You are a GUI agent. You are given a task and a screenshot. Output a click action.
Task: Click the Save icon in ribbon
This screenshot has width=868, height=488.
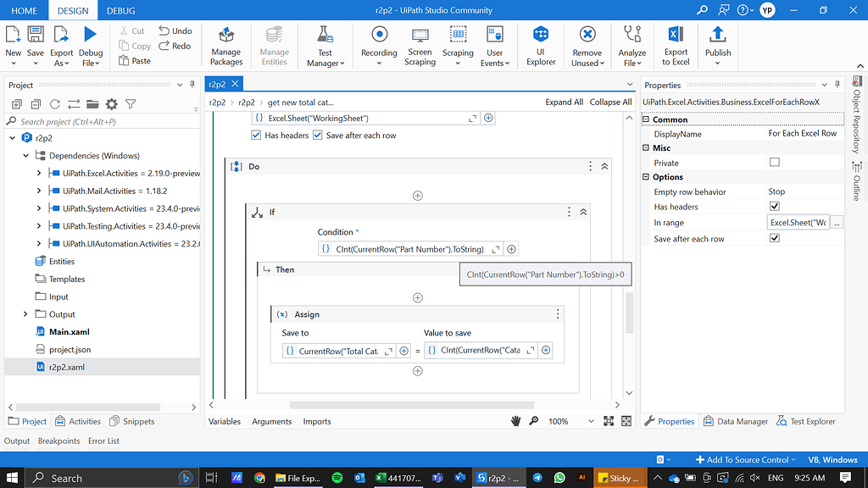click(x=36, y=34)
